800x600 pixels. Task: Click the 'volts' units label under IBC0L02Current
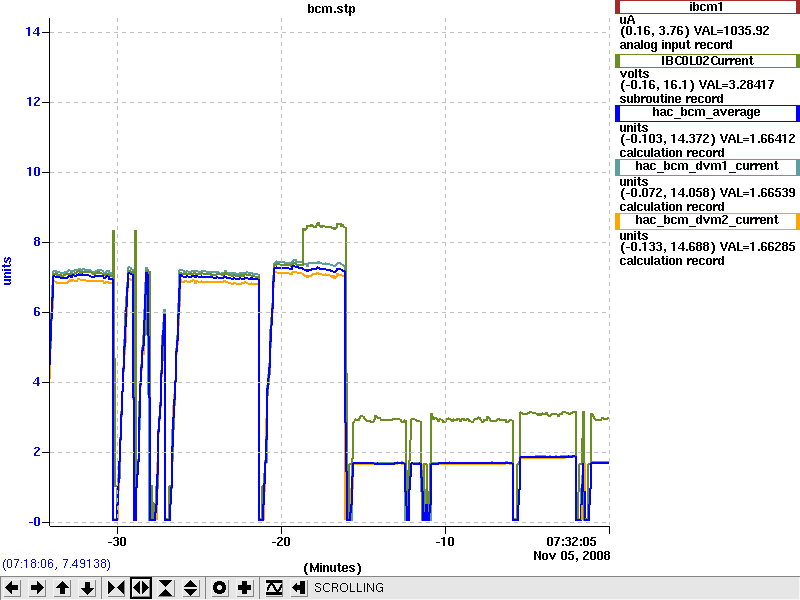[634, 74]
